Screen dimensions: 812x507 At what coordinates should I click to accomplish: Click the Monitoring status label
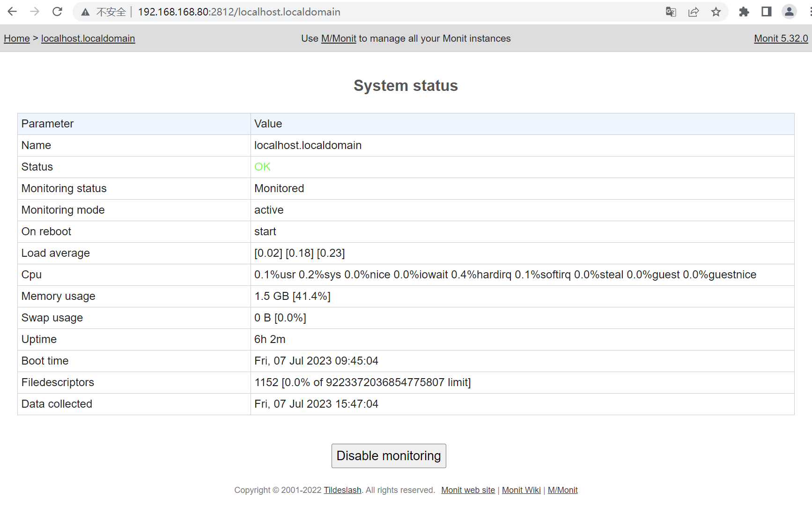tap(64, 188)
